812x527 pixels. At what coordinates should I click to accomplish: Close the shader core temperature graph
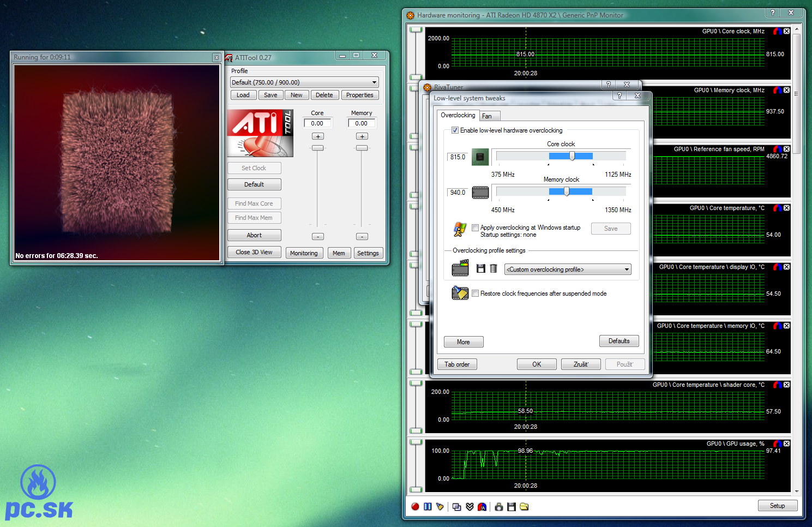(786, 385)
